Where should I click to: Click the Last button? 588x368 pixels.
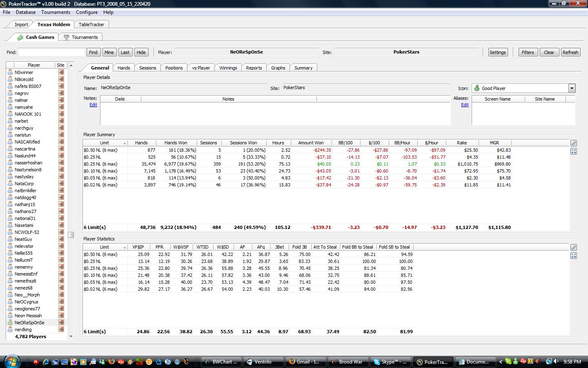pos(125,52)
